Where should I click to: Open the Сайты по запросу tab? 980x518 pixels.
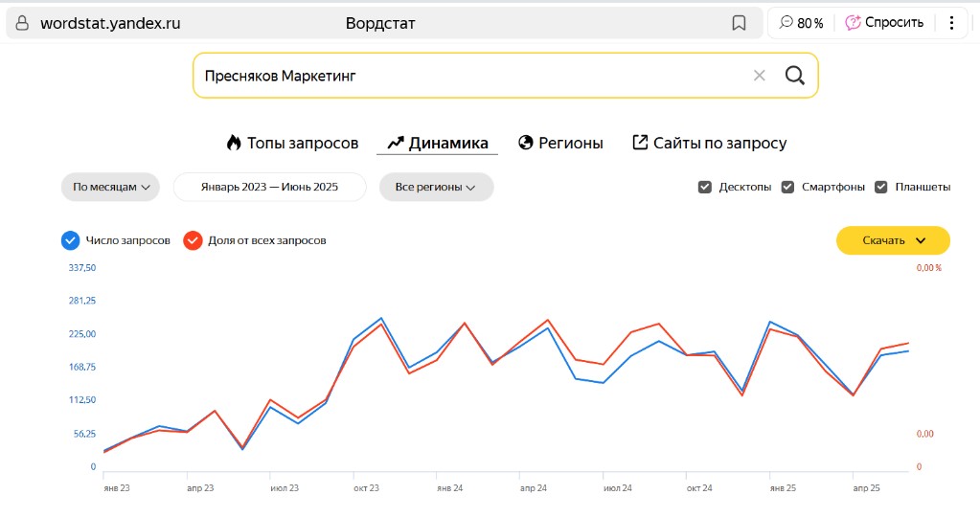pyautogui.click(x=710, y=143)
